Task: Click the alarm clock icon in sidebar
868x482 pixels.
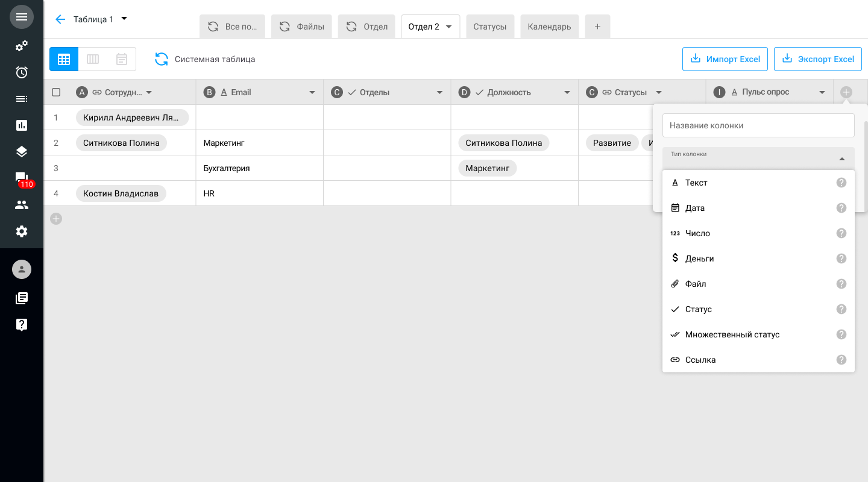Action: 22,72
